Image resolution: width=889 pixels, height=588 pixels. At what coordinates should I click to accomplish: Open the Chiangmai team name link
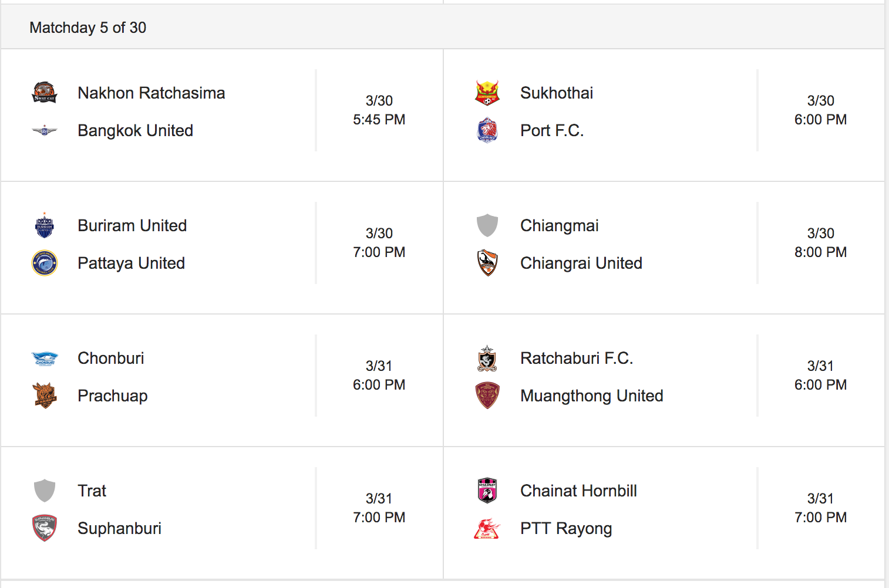coord(560,225)
